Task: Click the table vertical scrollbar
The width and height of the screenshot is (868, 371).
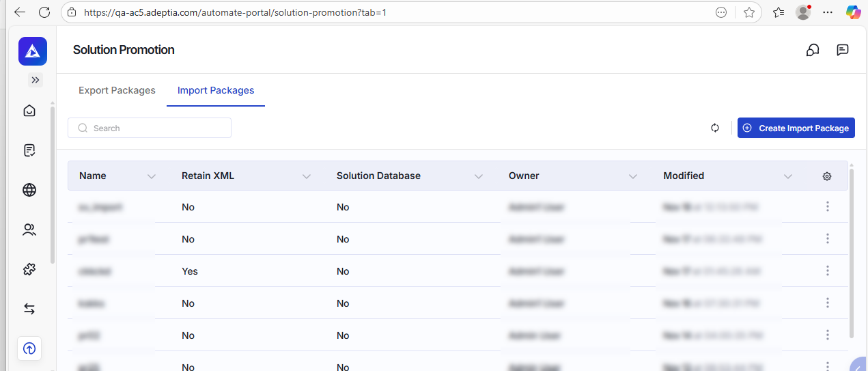Action: (851, 253)
